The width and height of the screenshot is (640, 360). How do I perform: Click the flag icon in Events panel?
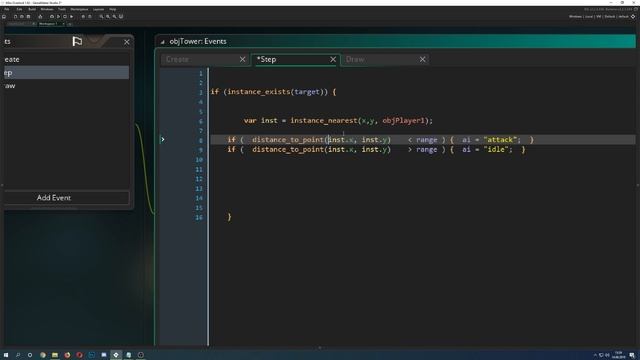point(77,41)
